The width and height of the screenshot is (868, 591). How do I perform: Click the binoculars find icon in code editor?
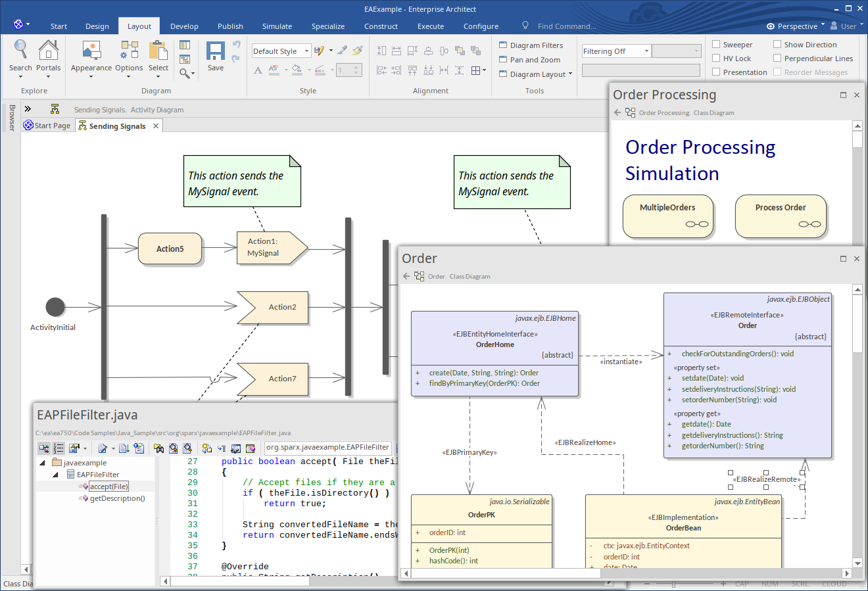(159, 448)
